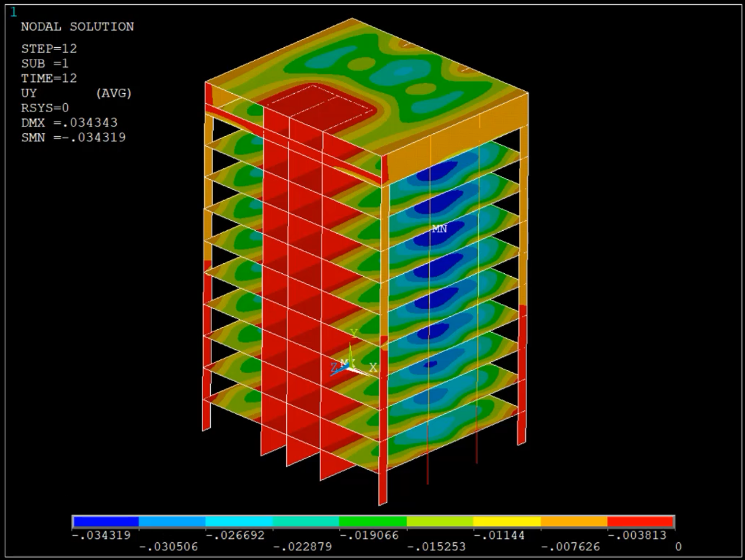This screenshot has width=745, height=560.
Task: Click legend value -.019066
Action: (370, 535)
